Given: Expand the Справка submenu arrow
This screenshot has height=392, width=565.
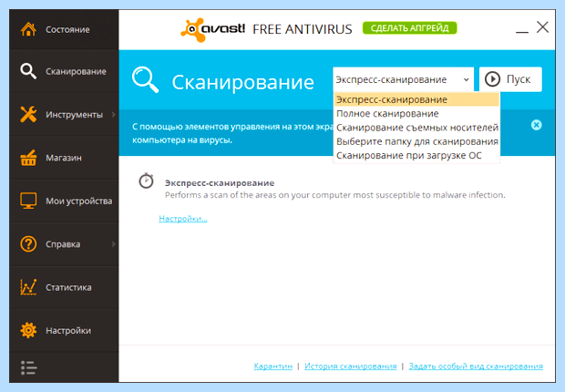Looking at the screenshot, I should [x=114, y=244].
